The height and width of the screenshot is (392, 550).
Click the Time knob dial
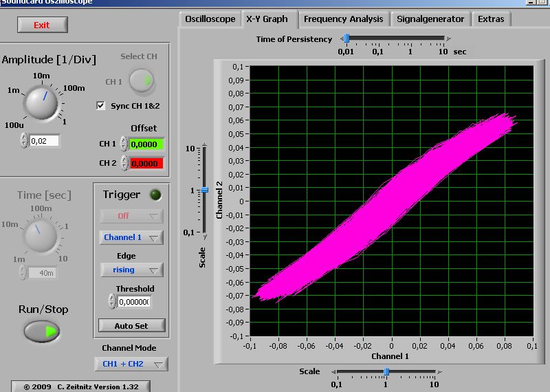click(x=41, y=236)
